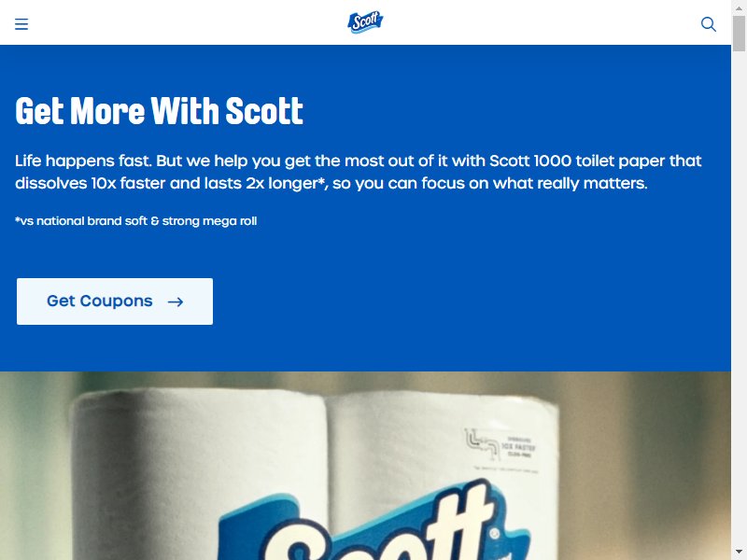Click the national brand footnote text
Image resolution: width=747 pixels, height=560 pixels.
click(136, 221)
